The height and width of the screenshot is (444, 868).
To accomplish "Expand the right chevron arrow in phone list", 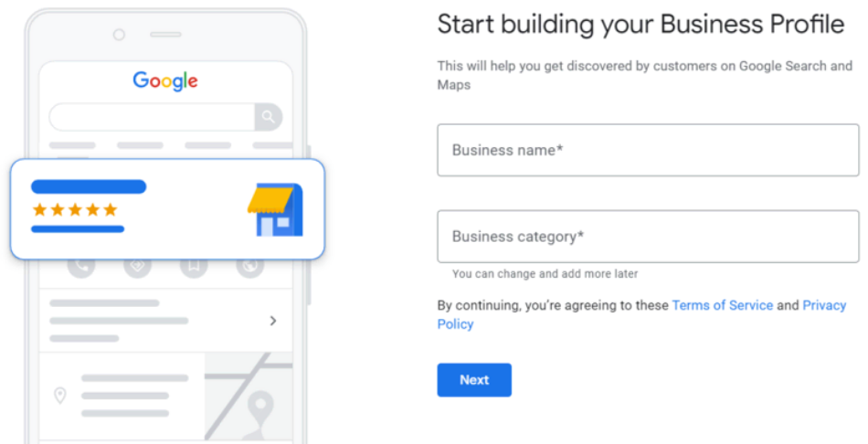I will (x=273, y=321).
